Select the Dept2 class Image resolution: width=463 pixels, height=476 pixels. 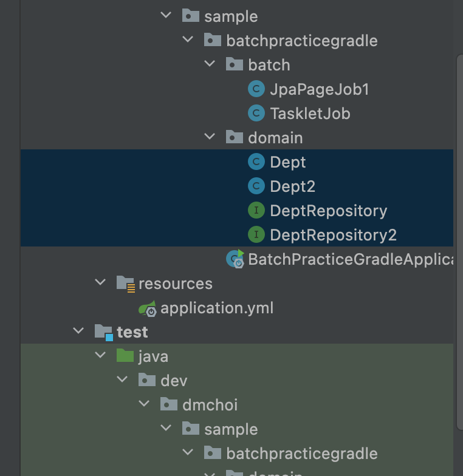292,186
